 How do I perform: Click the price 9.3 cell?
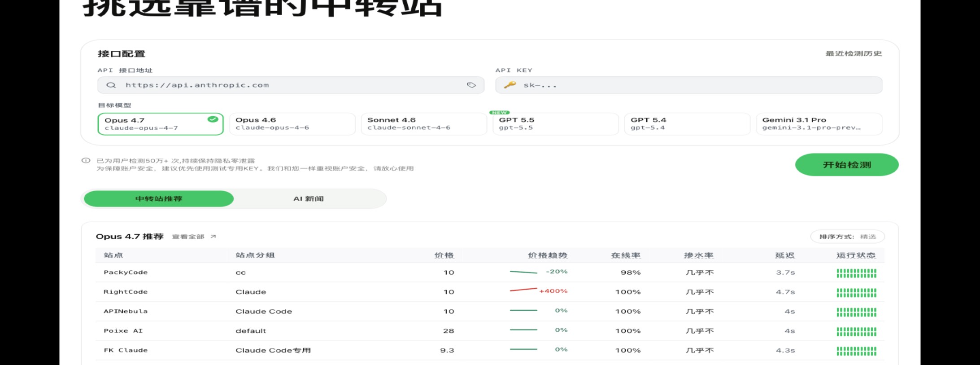[447, 350]
